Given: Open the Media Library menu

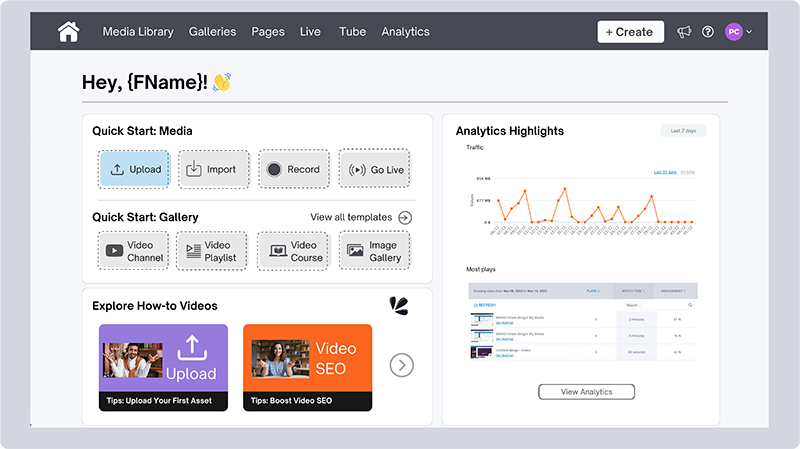Looking at the screenshot, I should tap(138, 32).
